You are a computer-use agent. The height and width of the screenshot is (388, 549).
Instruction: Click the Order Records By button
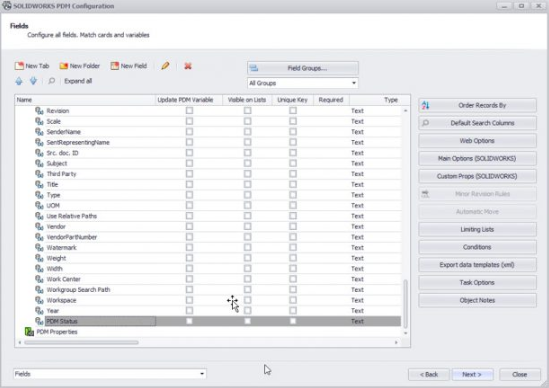[477, 105]
